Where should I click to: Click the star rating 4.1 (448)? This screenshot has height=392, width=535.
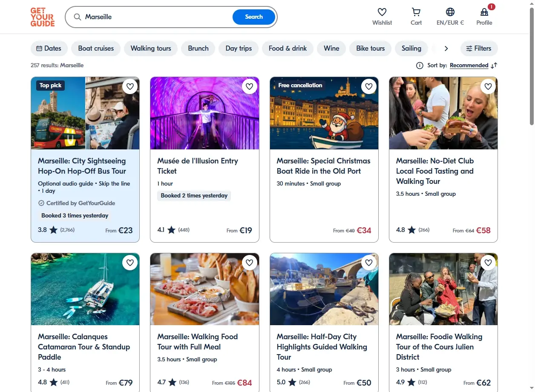point(173,230)
